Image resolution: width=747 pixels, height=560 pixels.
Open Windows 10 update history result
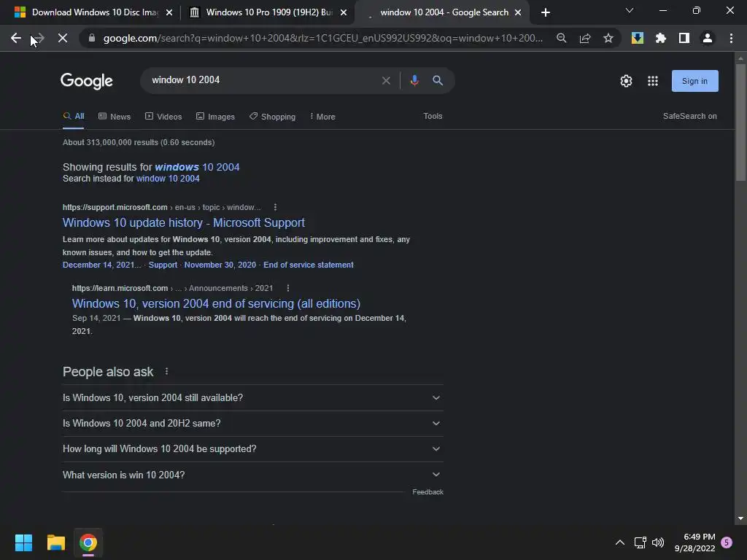pos(183,223)
